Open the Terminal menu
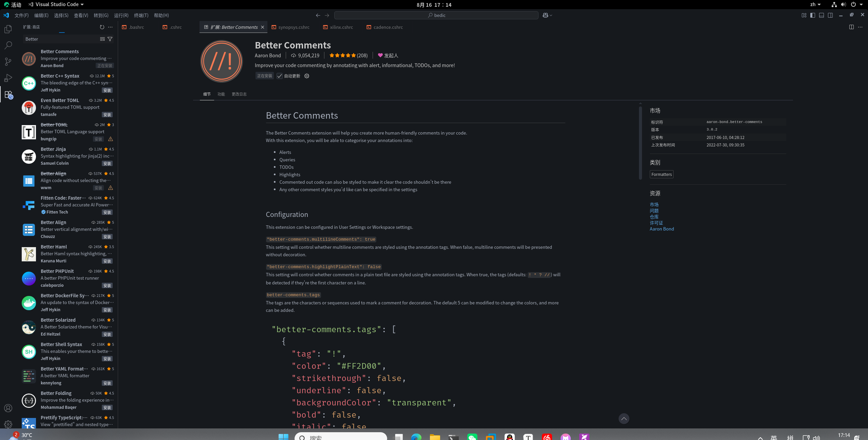Viewport: 868px width, 440px height. pos(141,15)
